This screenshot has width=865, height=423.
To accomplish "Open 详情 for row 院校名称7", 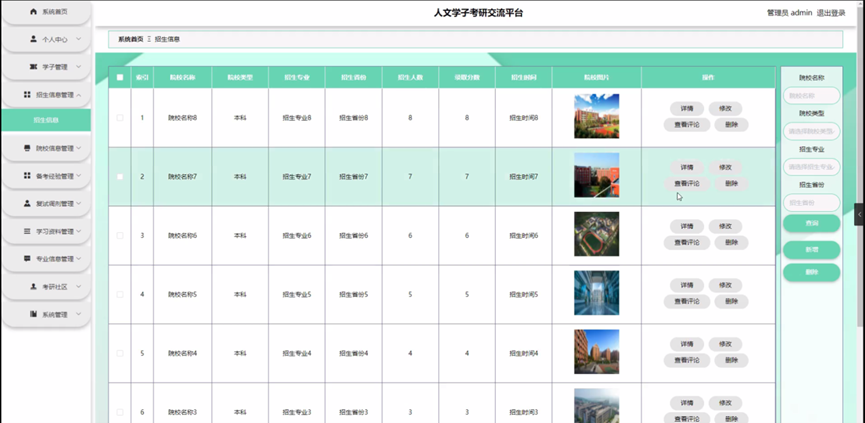I will [x=687, y=167].
